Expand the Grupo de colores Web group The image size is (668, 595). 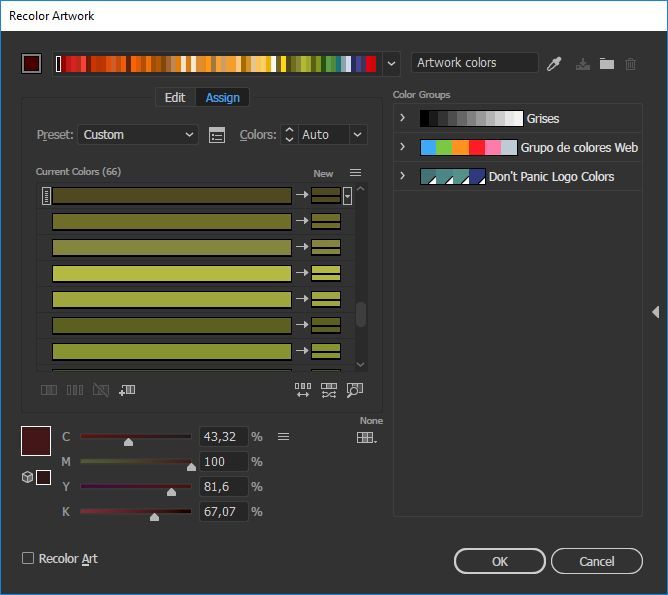pyautogui.click(x=403, y=147)
